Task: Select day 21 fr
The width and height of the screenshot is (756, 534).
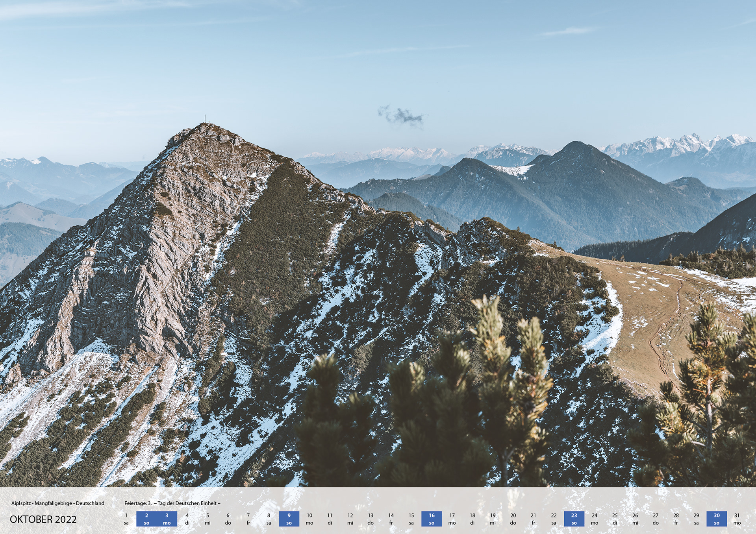Action: [534, 519]
